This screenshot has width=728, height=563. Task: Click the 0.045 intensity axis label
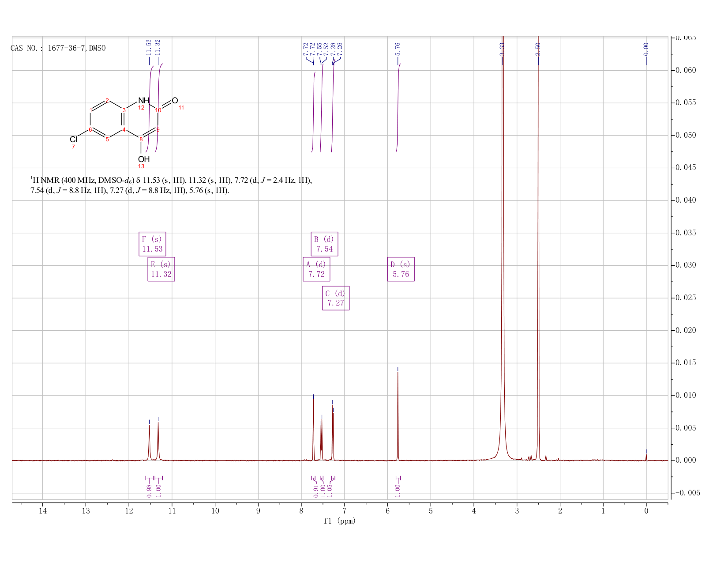pyautogui.click(x=686, y=168)
